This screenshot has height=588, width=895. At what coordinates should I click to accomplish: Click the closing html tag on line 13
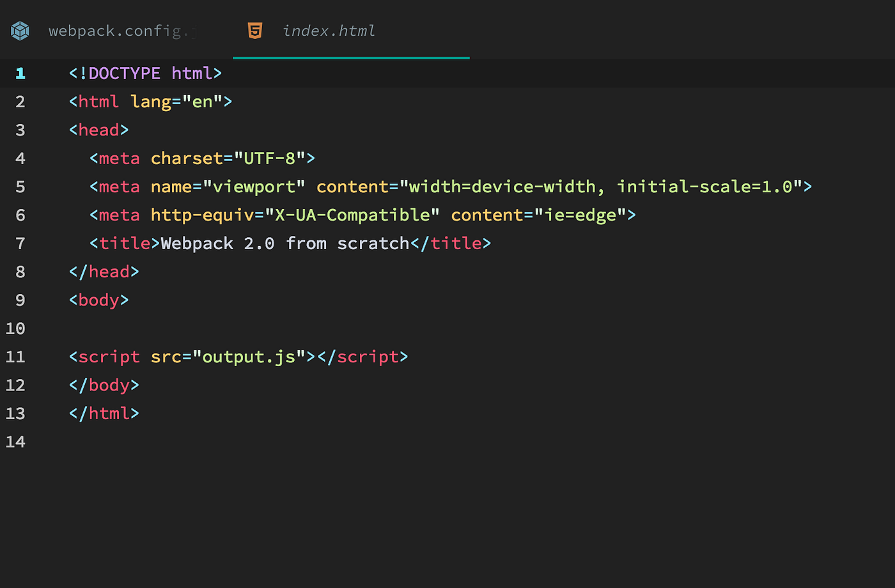click(104, 413)
